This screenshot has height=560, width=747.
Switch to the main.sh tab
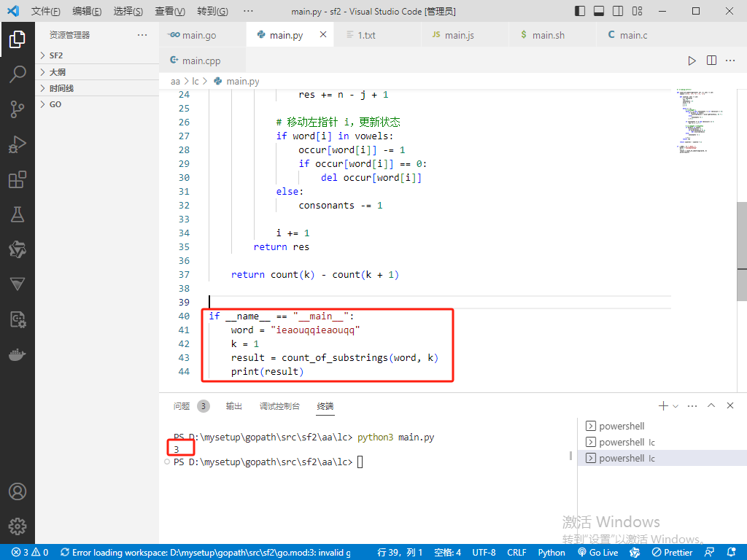click(x=553, y=35)
